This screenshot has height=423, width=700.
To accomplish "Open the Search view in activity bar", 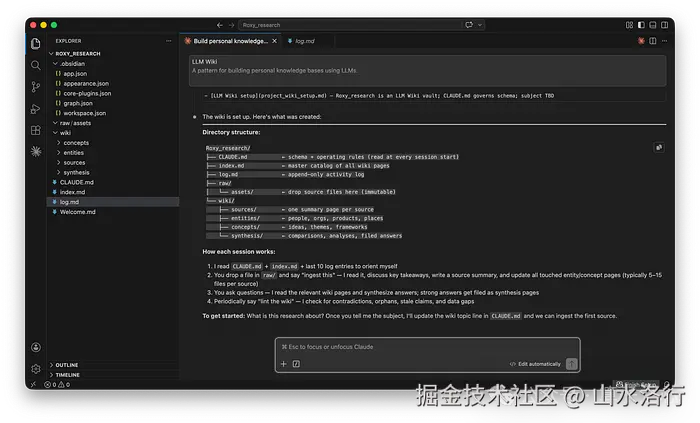I will (36, 66).
